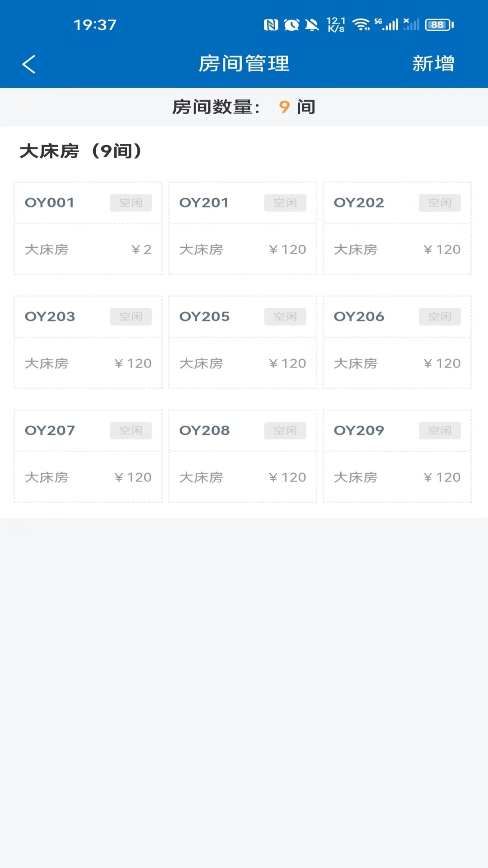Tap the 新增 button to add room
The width and height of the screenshot is (488, 868).
tap(433, 64)
